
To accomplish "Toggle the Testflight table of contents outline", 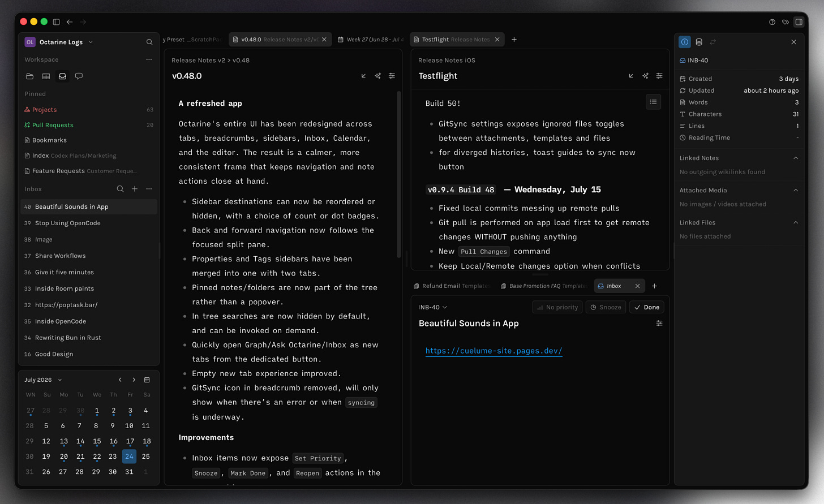I will tap(653, 102).
